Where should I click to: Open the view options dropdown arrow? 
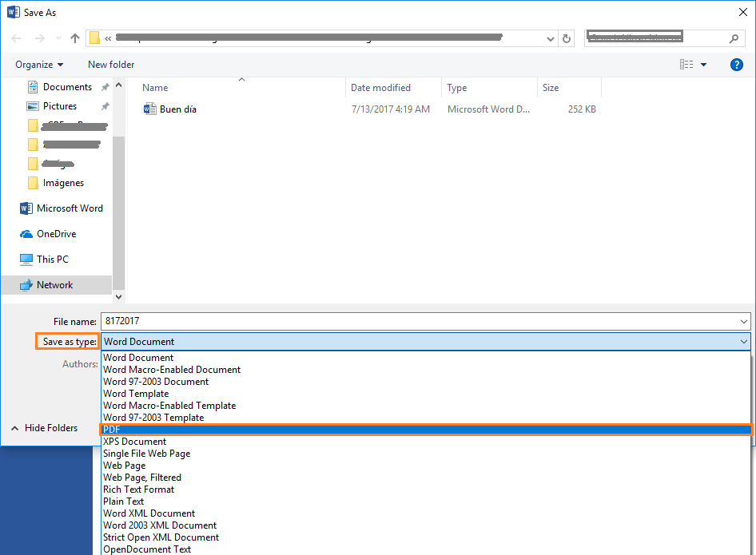coord(703,65)
